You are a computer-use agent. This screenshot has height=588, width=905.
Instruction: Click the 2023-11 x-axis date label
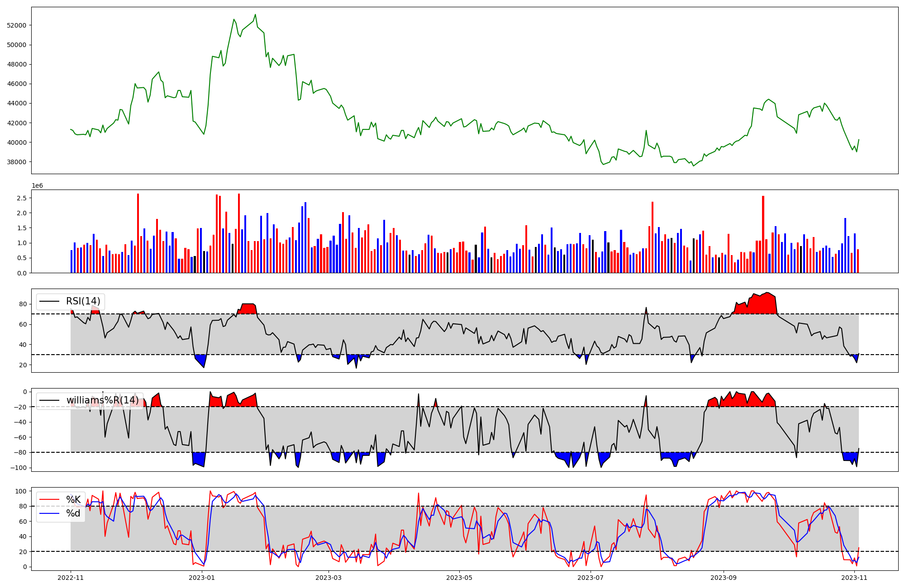click(x=854, y=578)
